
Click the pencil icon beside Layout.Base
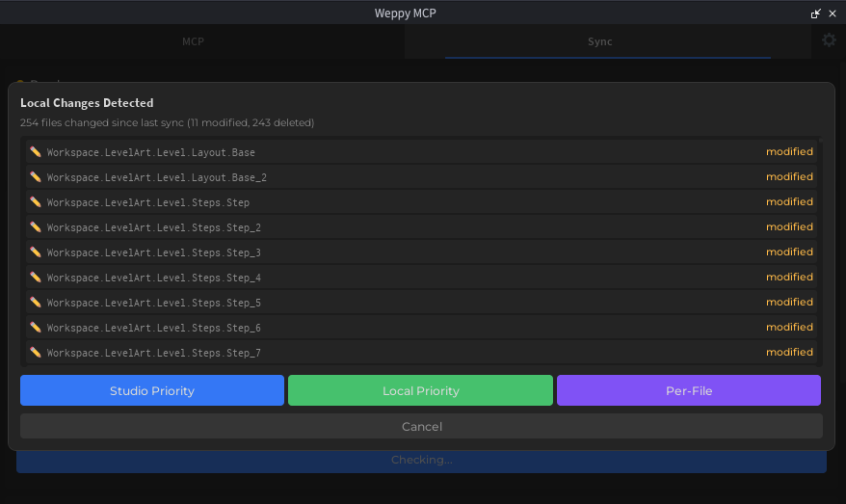(x=36, y=152)
